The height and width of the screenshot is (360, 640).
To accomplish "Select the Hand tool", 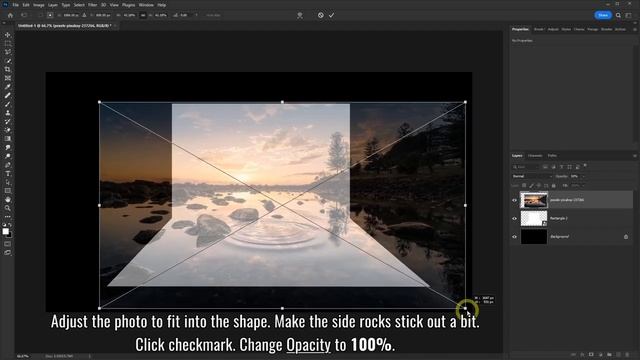I will coord(7,200).
